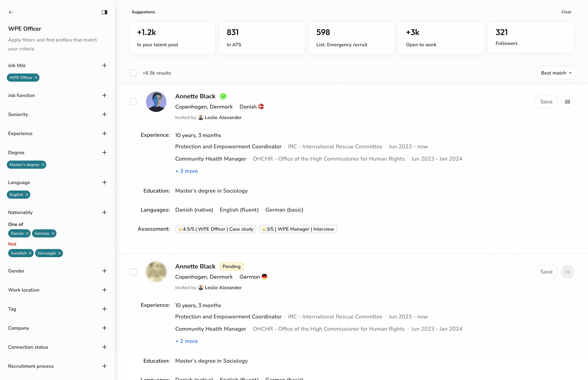
Task: Remove the WPE Officer filter chip
Action: coord(36,78)
